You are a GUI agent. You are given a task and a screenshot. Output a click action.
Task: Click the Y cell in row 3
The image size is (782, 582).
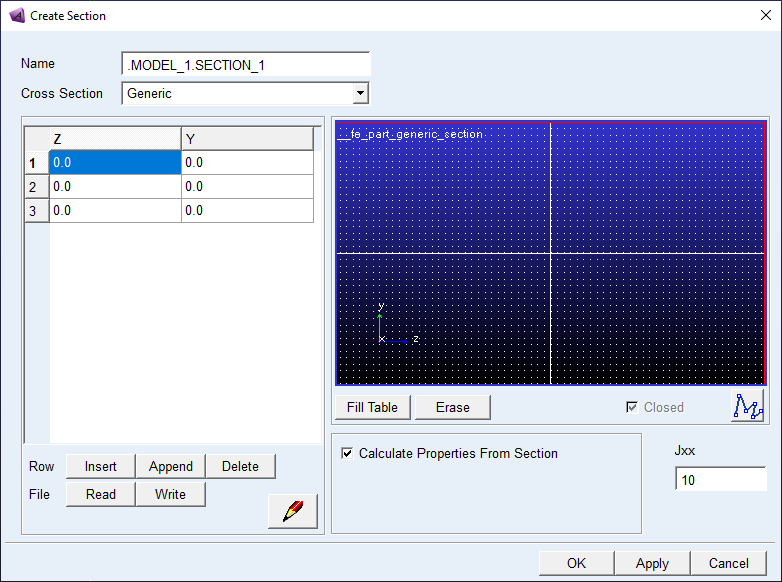pyautogui.click(x=247, y=211)
